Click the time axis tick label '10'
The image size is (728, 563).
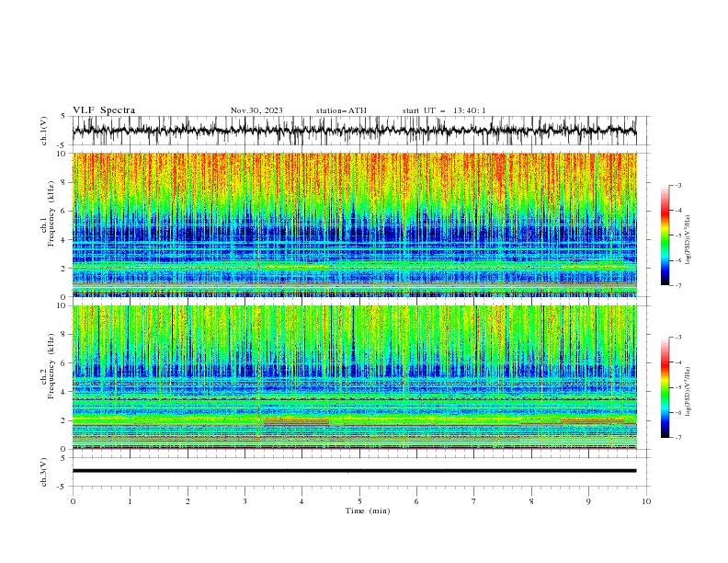(646, 501)
